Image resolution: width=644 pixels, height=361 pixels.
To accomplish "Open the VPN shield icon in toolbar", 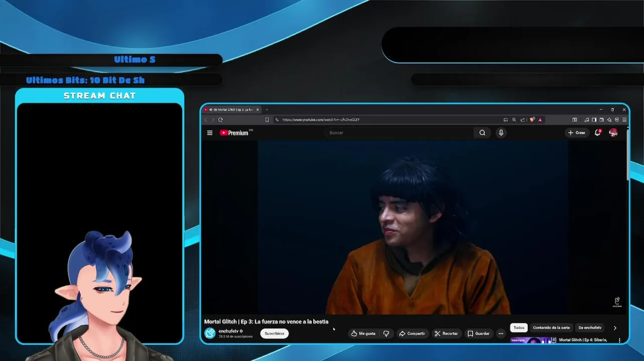I will 617,120.
